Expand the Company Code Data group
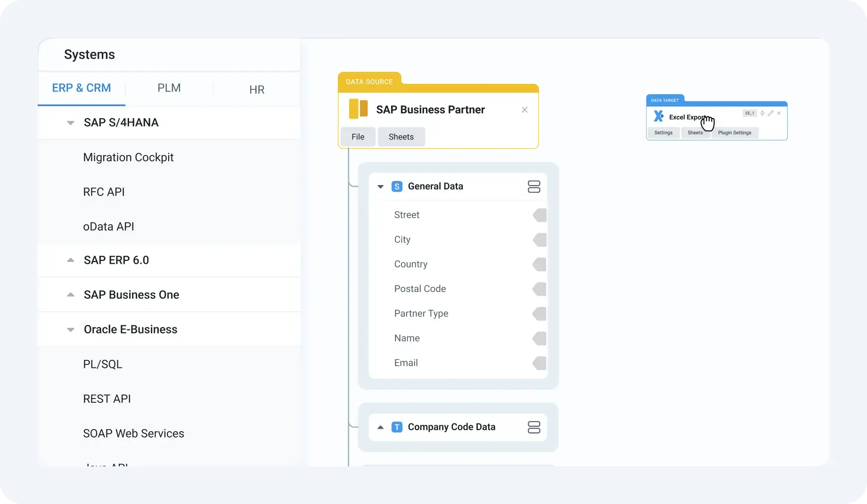Image resolution: width=867 pixels, height=504 pixels. point(381,427)
